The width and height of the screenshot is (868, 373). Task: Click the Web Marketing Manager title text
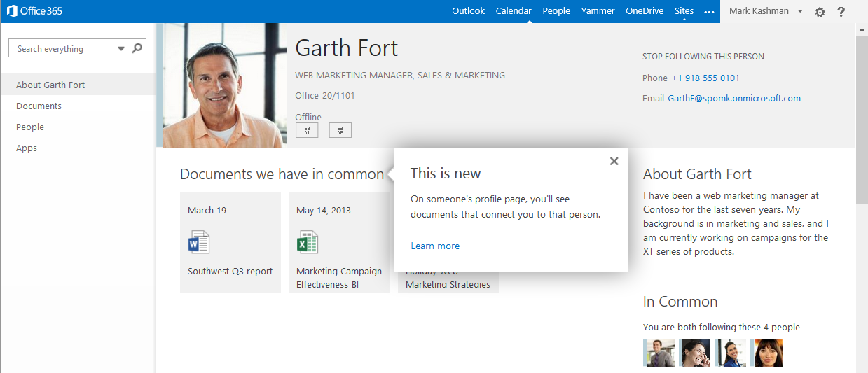[400, 75]
